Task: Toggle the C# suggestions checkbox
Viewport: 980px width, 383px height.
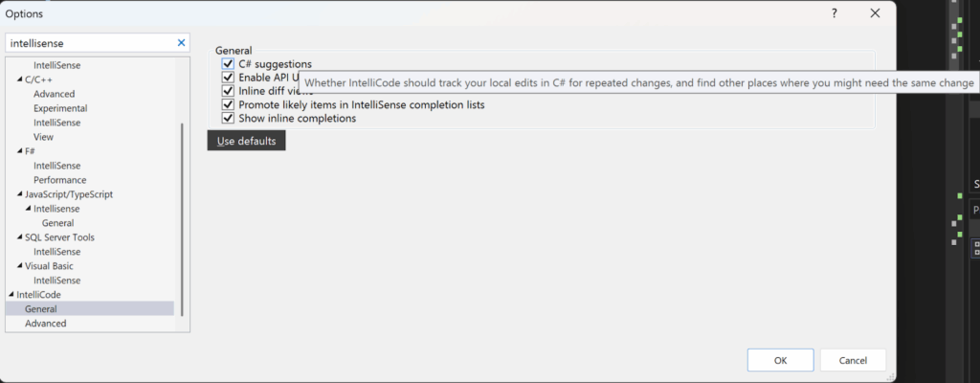Action: (228, 64)
